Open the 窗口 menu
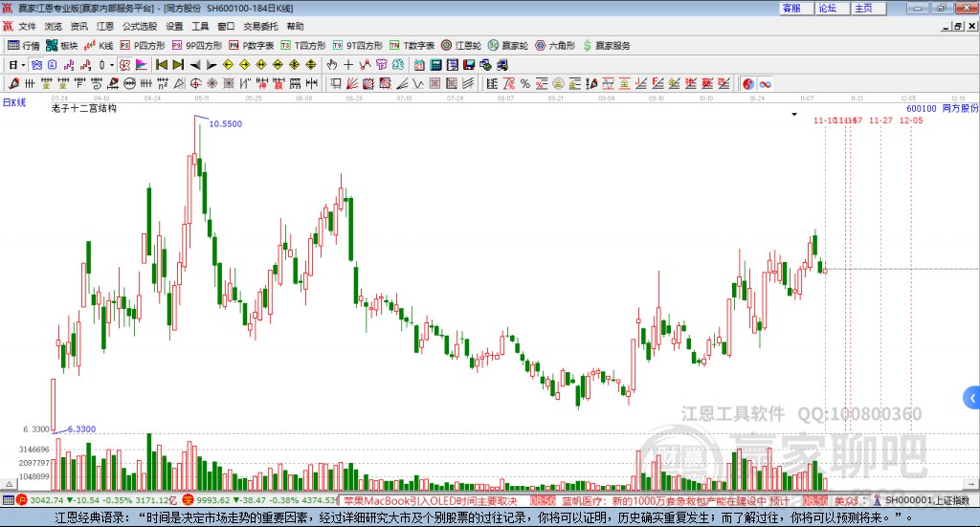The width and height of the screenshot is (980, 527). [x=226, y=26]
